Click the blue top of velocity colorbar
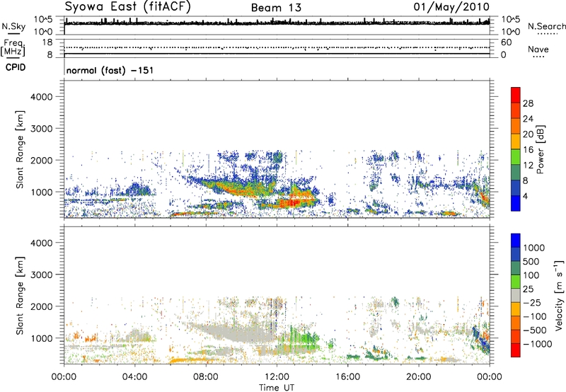Viewport: 566px width, 392px height. tap(516, 240)
